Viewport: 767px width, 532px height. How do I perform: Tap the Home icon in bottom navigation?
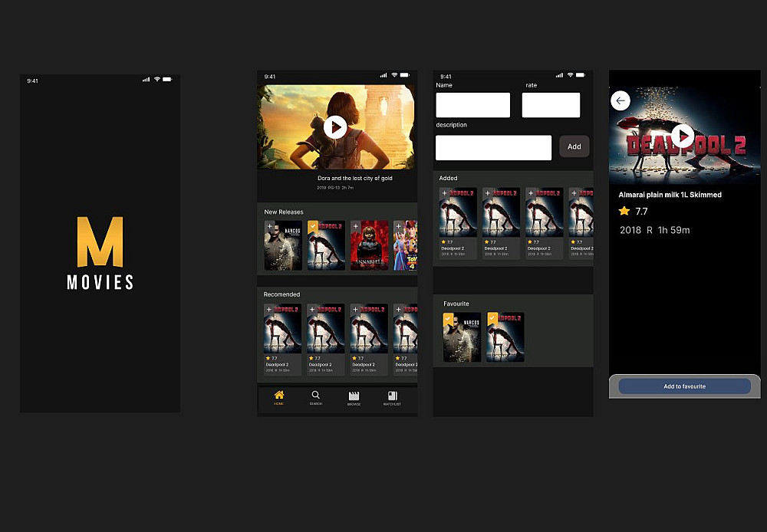point(279,395)
